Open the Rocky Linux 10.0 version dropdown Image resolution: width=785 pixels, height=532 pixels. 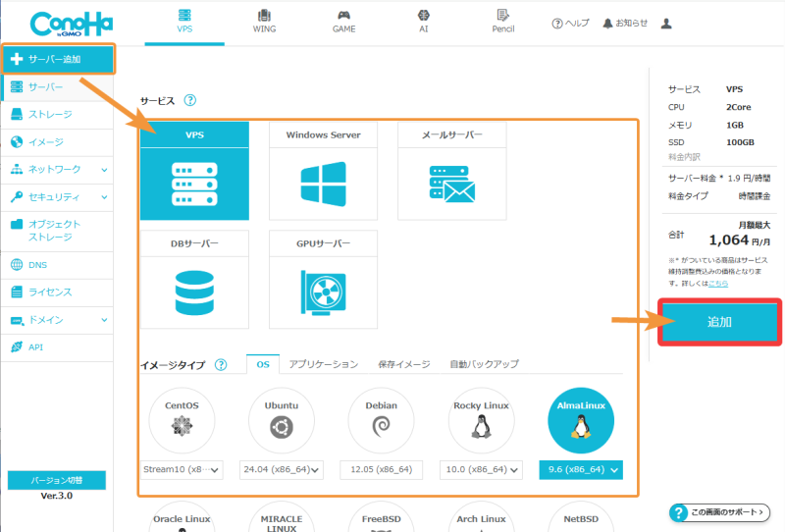tap(481, 470)
